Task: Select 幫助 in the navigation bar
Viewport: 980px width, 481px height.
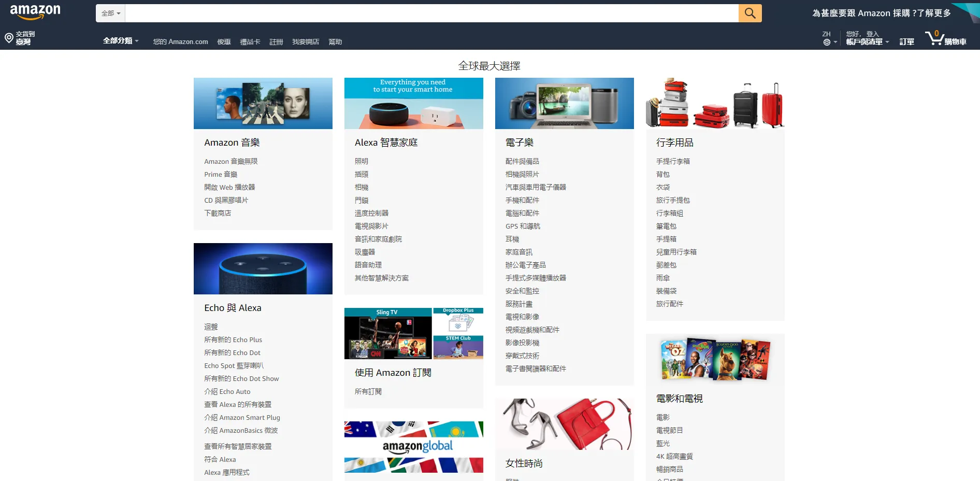Action: click(x=335, y=42)
